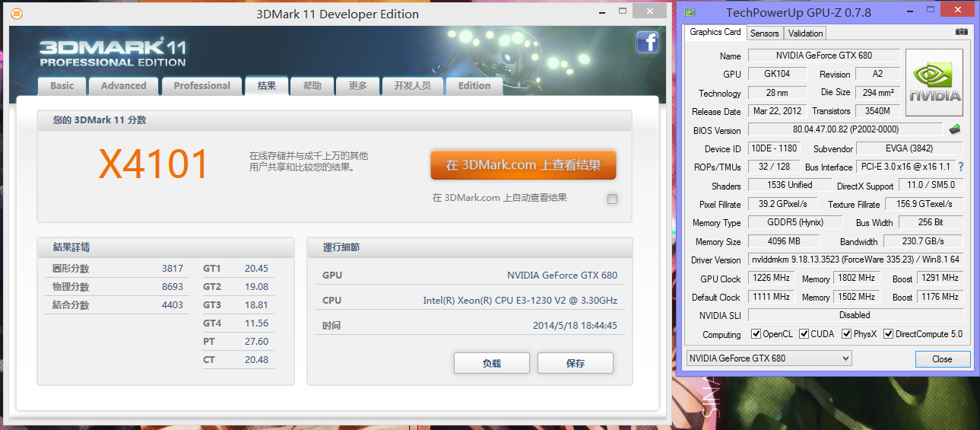Click the 3DMark orange app icon in title bar
Screen dimensions: 980x430
pos(17,14)
